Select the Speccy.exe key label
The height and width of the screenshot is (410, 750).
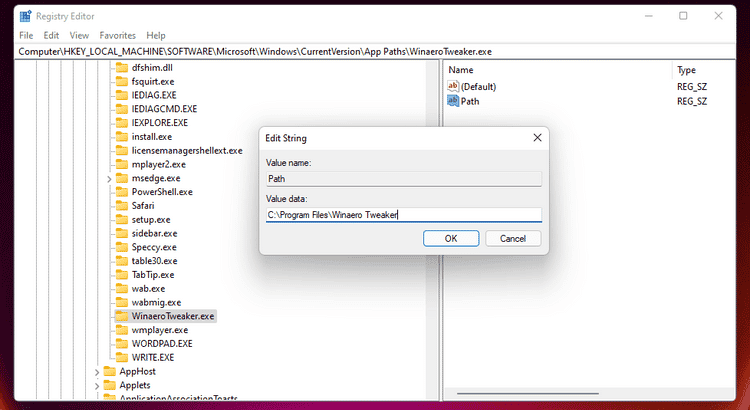(x=154, y=247)
